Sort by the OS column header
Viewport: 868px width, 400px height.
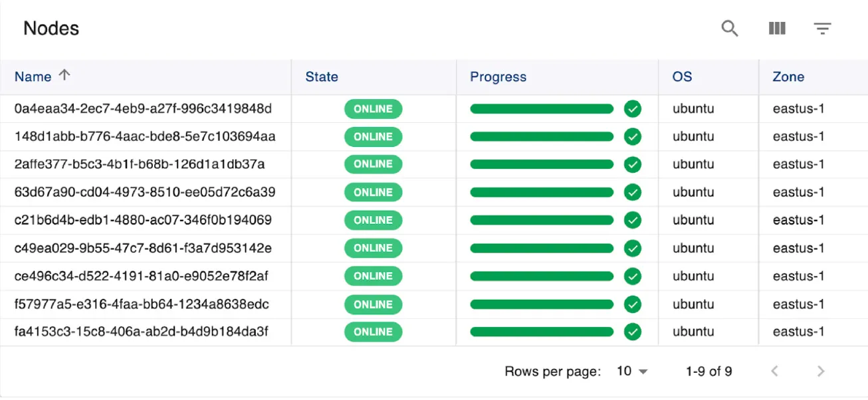pyautogui.click(x=682, y=76)
